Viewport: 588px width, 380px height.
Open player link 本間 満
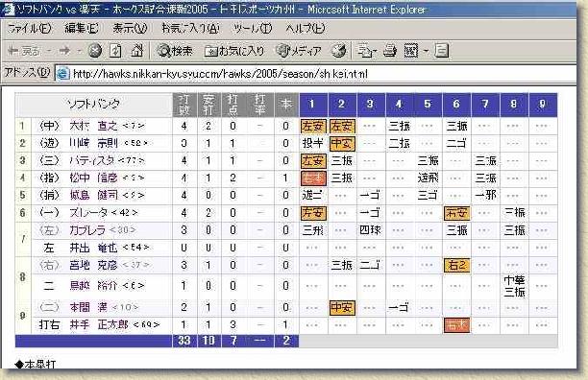(x=89, y=307)
